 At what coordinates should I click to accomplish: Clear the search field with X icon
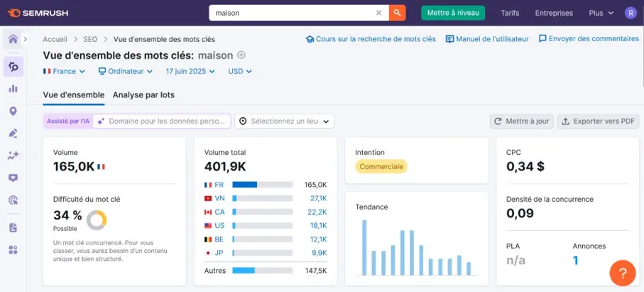(378, 13)
